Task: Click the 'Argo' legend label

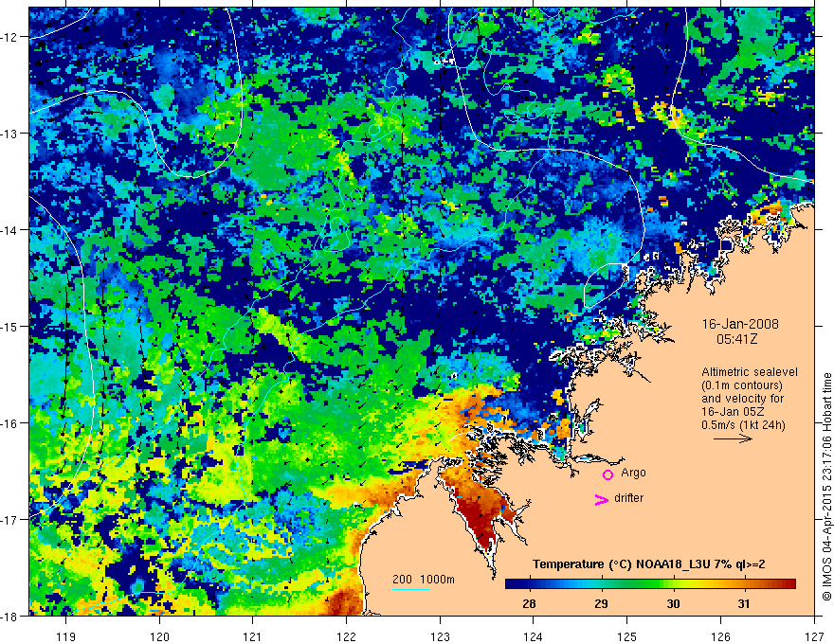Action: point(633,473)
